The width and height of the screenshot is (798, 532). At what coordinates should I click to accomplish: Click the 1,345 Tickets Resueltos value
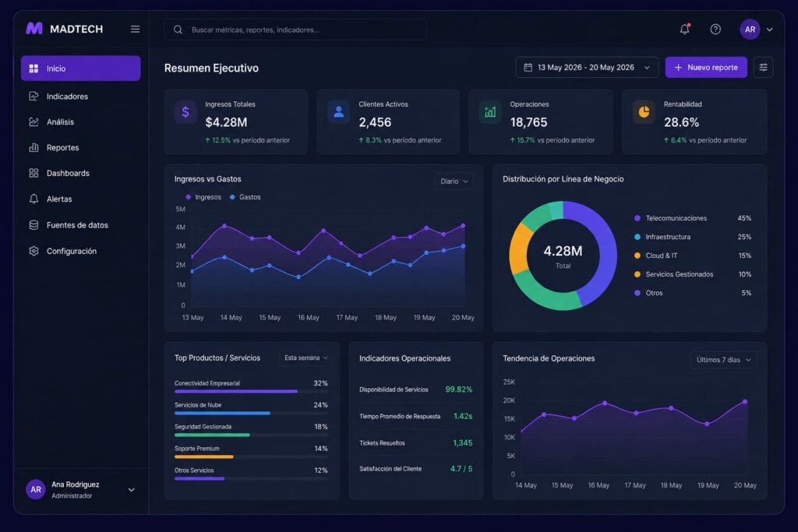(462, 442)
